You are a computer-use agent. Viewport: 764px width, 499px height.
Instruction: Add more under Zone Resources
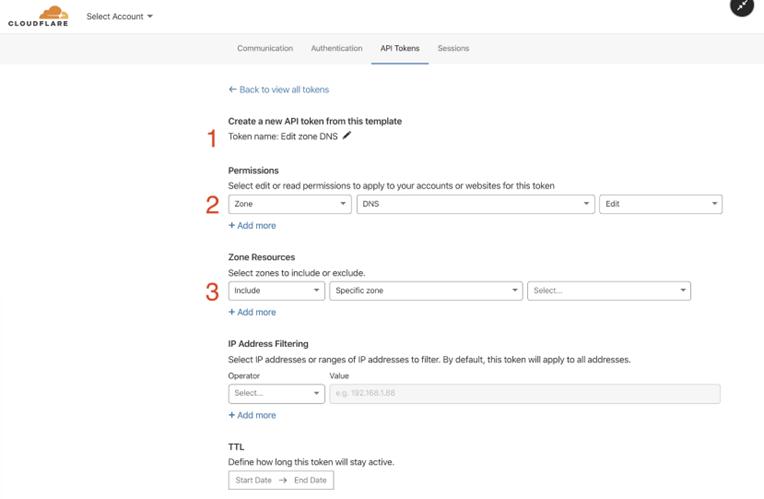click(x=252, y=312)
